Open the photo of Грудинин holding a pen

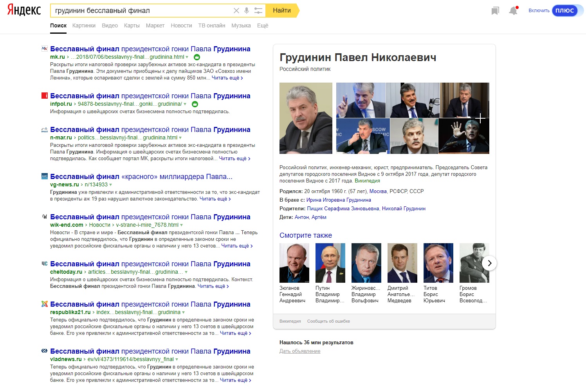click(361, 100)
